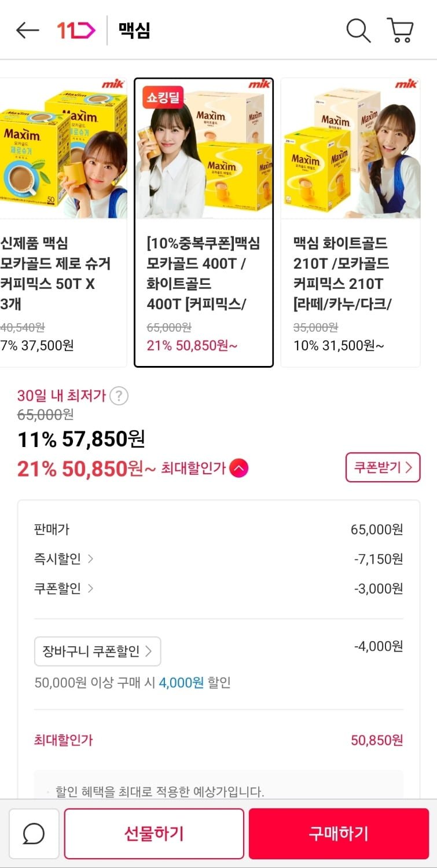Open the 모카골드 400T 쇼킹딜 product card
Viewport: 437px width, 868px height.
tap(204, 222)
